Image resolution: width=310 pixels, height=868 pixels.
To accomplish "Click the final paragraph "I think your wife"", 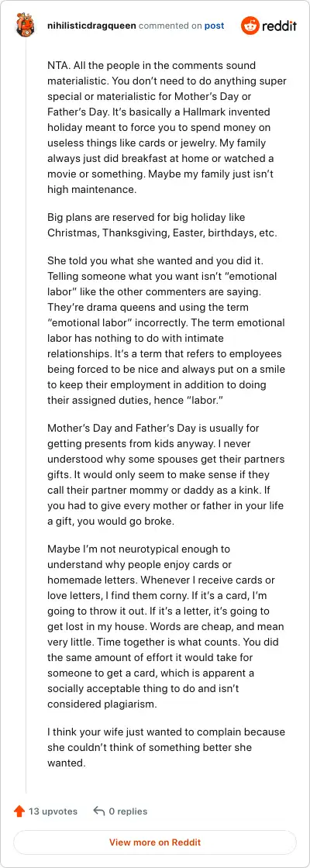I will 166,747.
